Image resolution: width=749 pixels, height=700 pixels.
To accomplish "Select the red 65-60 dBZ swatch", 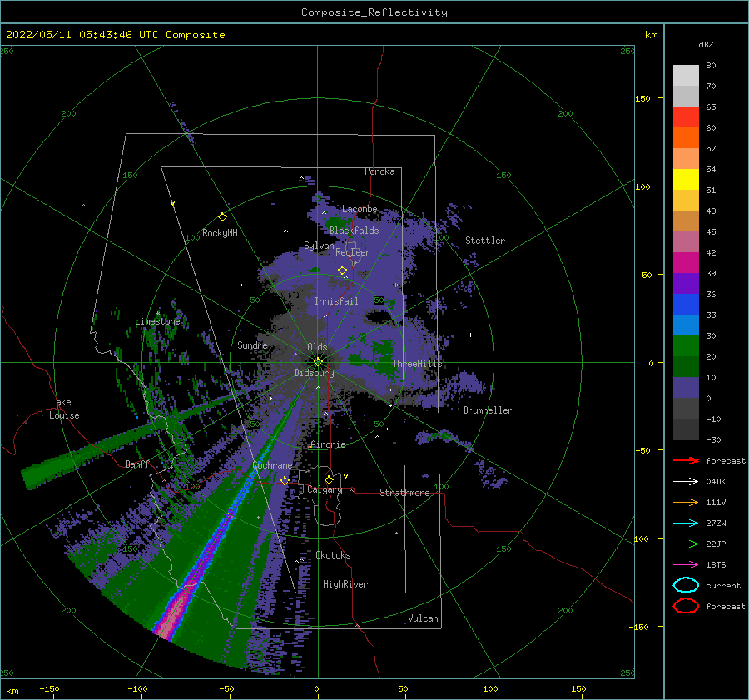I will (x=686, y=117).
